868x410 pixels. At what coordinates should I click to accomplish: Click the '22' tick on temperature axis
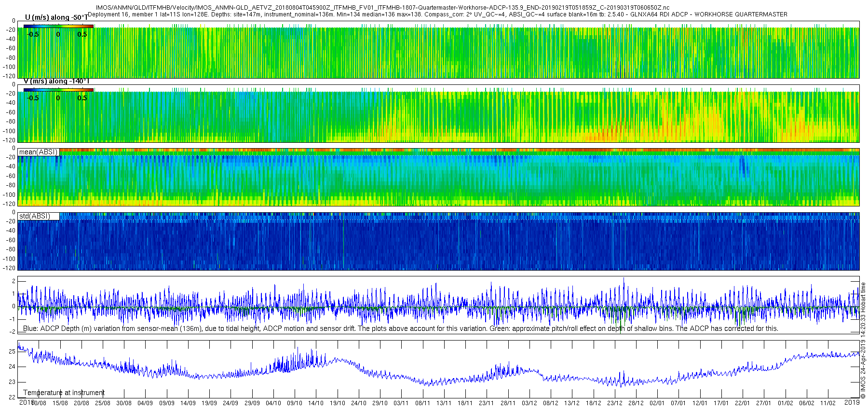coord(13,397)
